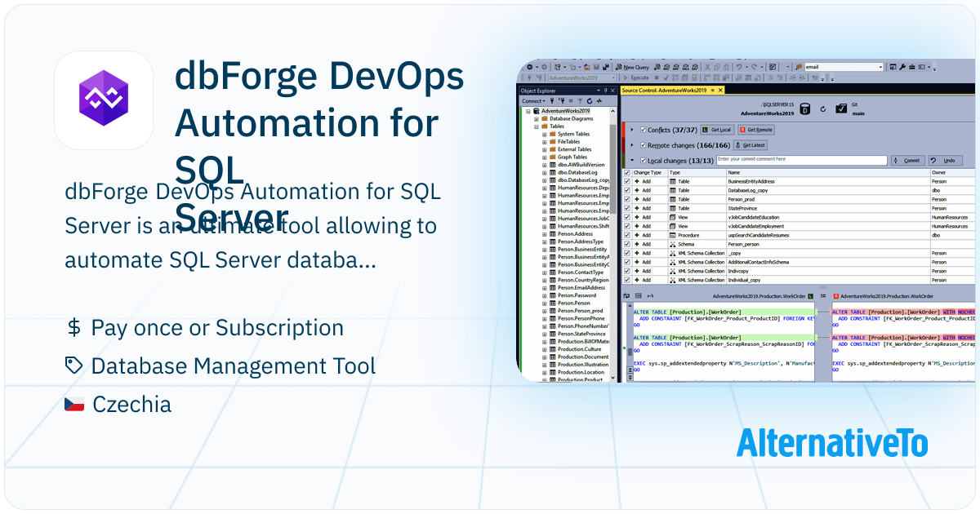Click the filter icon in Object Explorer toolbar

[580, 101]
